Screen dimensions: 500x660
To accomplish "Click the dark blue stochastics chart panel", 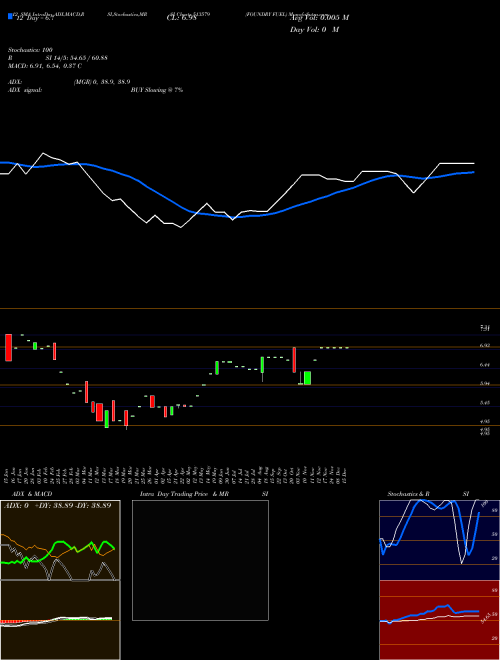I will pyautogui.click(x=439, y=540).
